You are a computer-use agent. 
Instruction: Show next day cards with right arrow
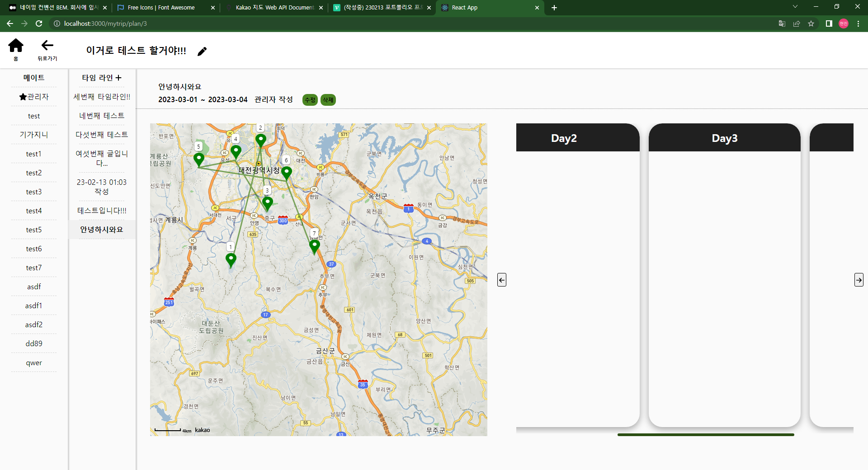click(x=859, y=280)
